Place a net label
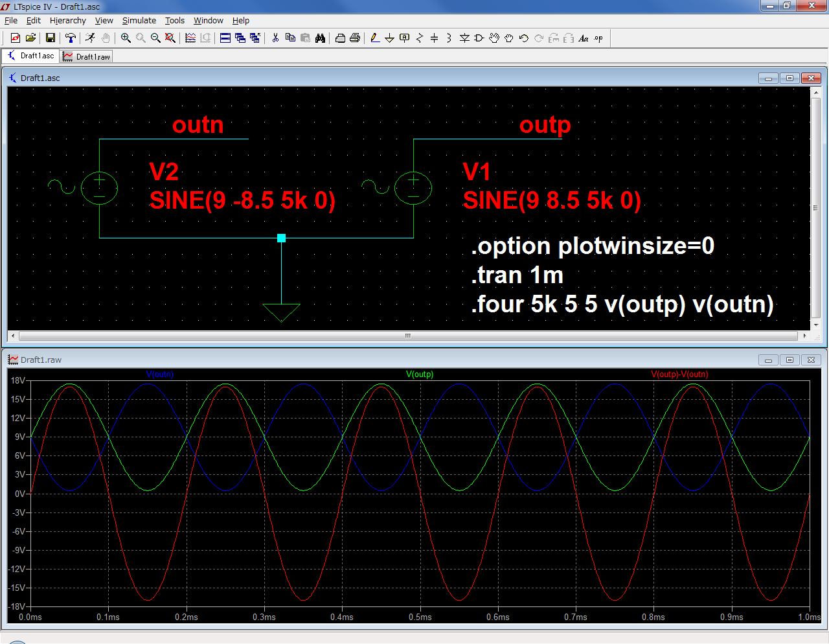829x644 pixels. pos(405,38)
